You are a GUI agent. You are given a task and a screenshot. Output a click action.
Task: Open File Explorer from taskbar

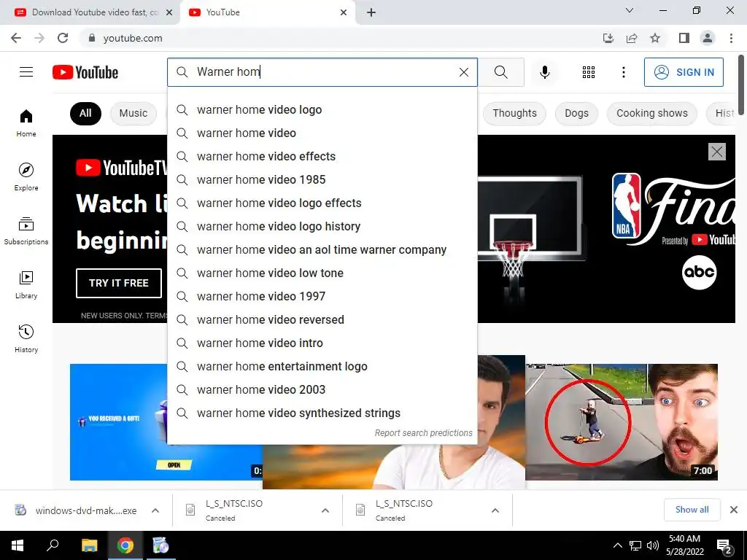89,545
